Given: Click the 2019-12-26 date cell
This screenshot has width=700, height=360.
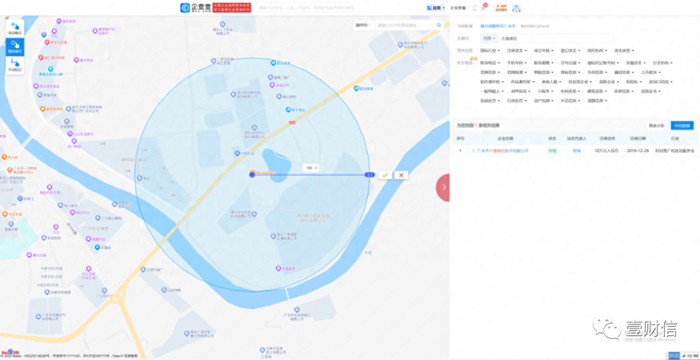Looking at the screenshot, I should (637, 151).
